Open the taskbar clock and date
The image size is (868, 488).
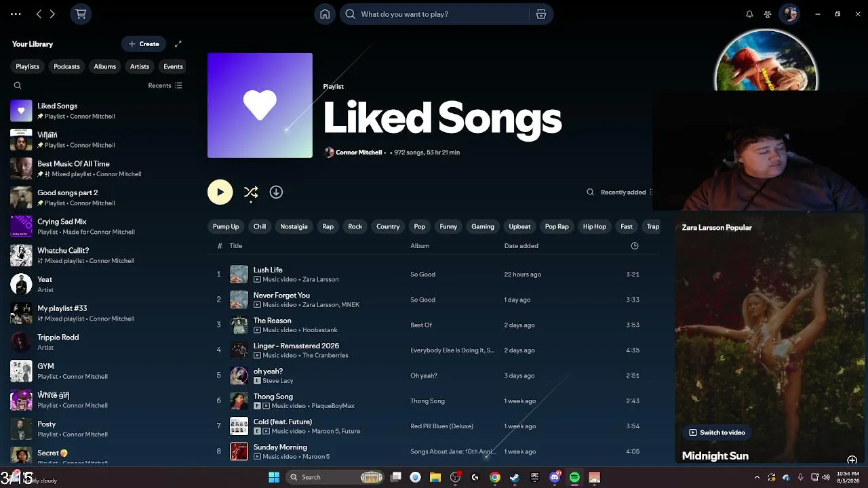coord(848,477)
